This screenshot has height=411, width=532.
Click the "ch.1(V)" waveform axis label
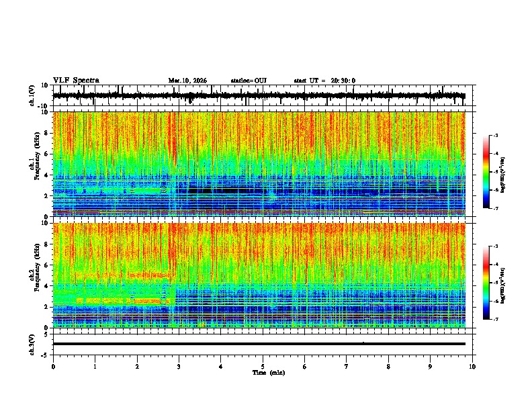32,95
